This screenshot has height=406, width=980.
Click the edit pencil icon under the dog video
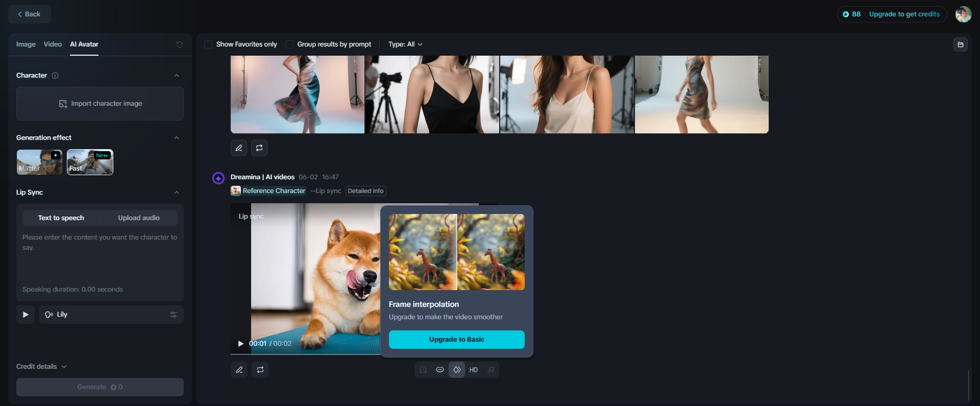coord(239,370)
